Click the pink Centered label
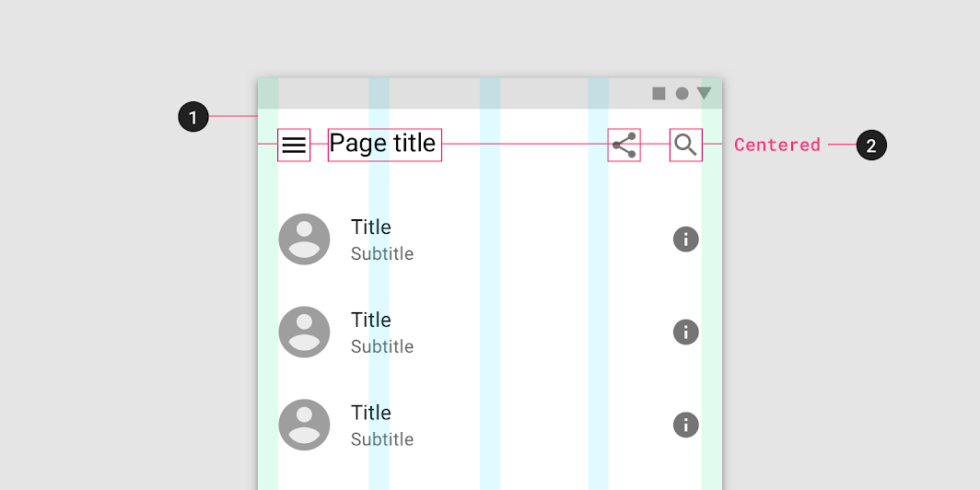Image resolution: width=980 pixels, height=490 pixels. coord(776,145)
